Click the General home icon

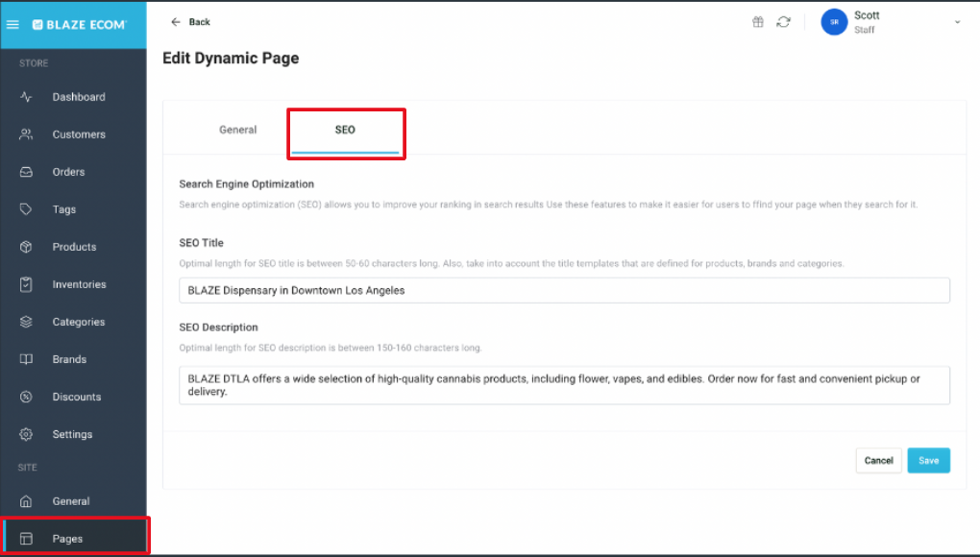(x=26, y=500)
